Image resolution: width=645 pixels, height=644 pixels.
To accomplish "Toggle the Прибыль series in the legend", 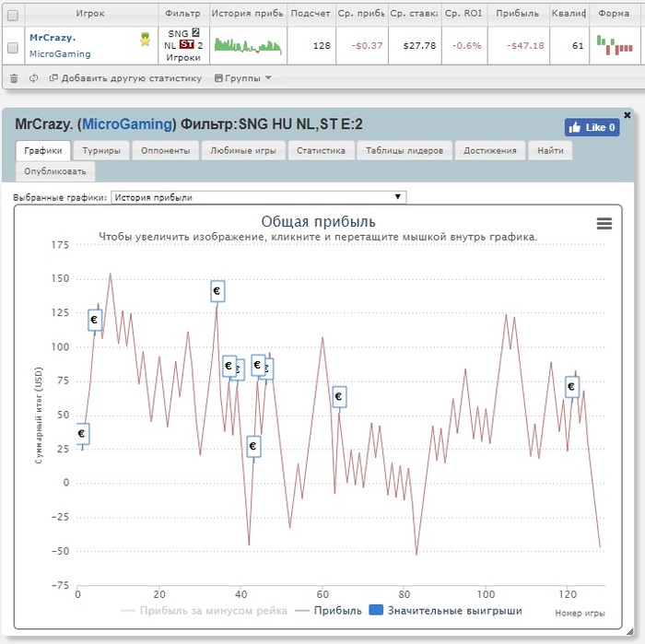I will 329,611.
